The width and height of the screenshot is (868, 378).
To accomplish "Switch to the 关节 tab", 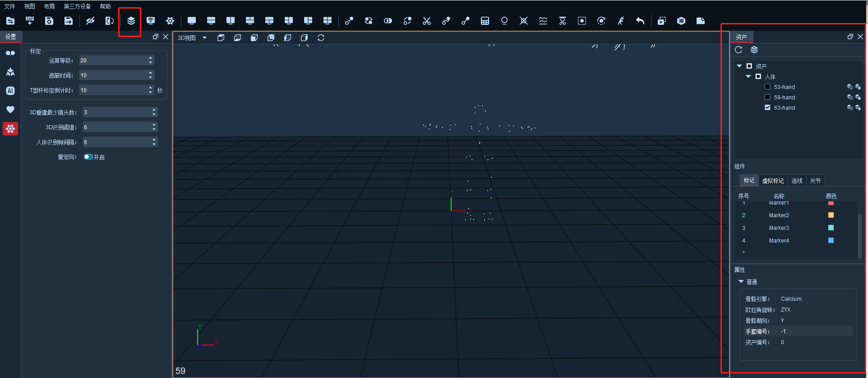I will 815,181.
